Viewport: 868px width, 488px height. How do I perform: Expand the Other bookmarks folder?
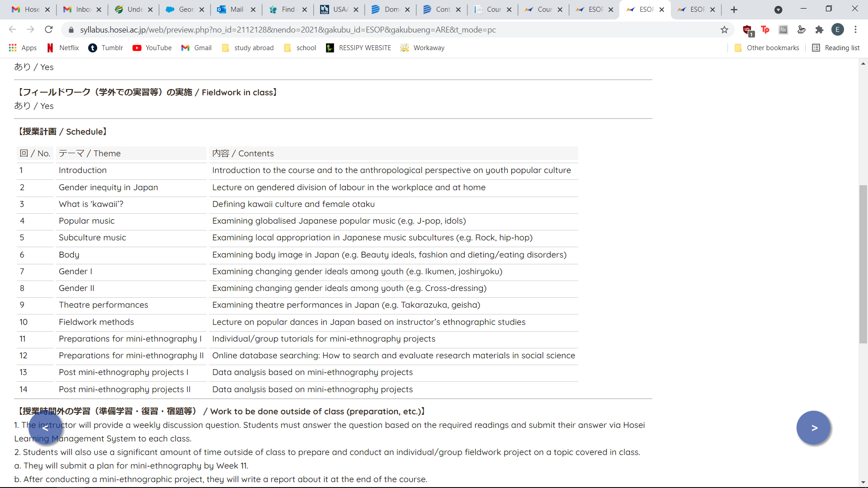tap(767, 48)
